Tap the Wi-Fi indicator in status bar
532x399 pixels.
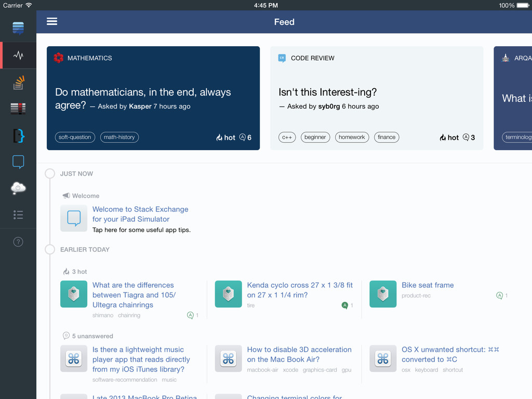(x=29, y=5)
